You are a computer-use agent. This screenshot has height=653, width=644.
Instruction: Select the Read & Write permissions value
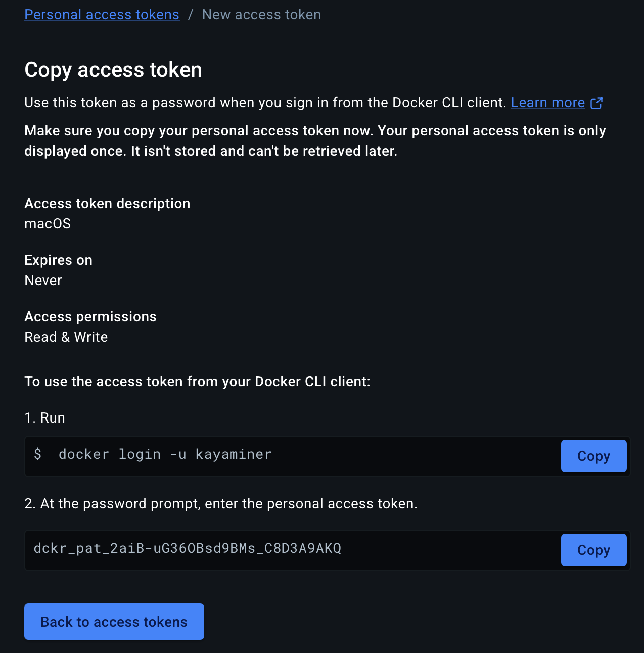[x=66, y=337]
